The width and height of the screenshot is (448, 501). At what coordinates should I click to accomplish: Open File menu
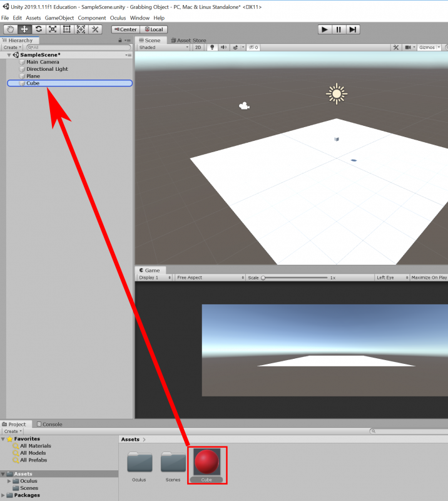tap(5, 18)
